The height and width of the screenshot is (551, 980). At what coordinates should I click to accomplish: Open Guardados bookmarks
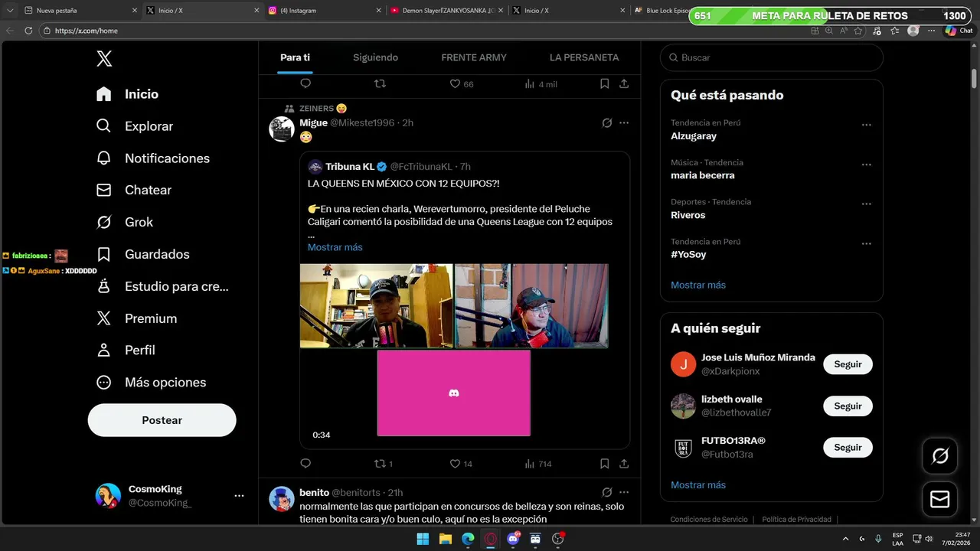142,254
